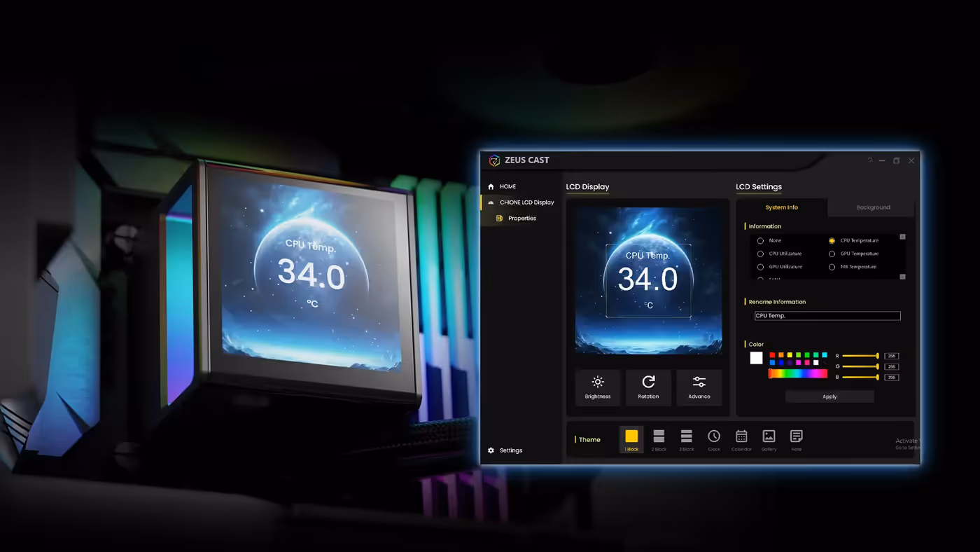Adjust the G color slider
The image size is (980, 552).
tap(860, 366)
